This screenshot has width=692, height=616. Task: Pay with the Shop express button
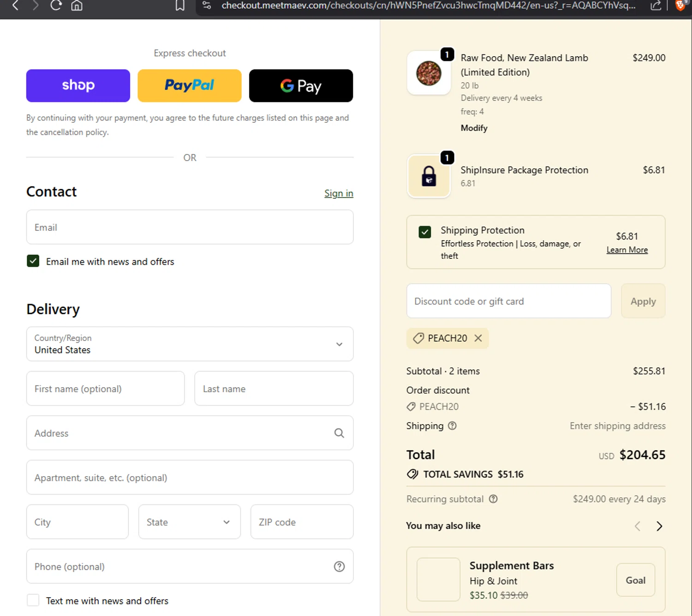tap(78, 85)
